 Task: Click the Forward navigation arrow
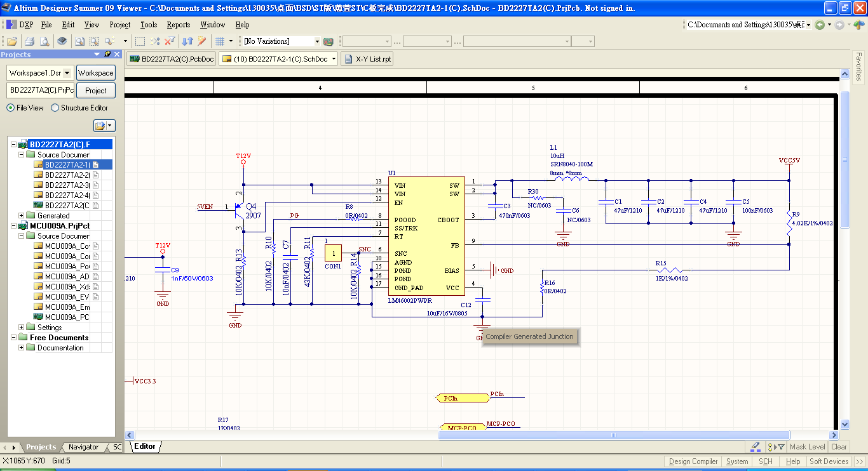[839, 25]
